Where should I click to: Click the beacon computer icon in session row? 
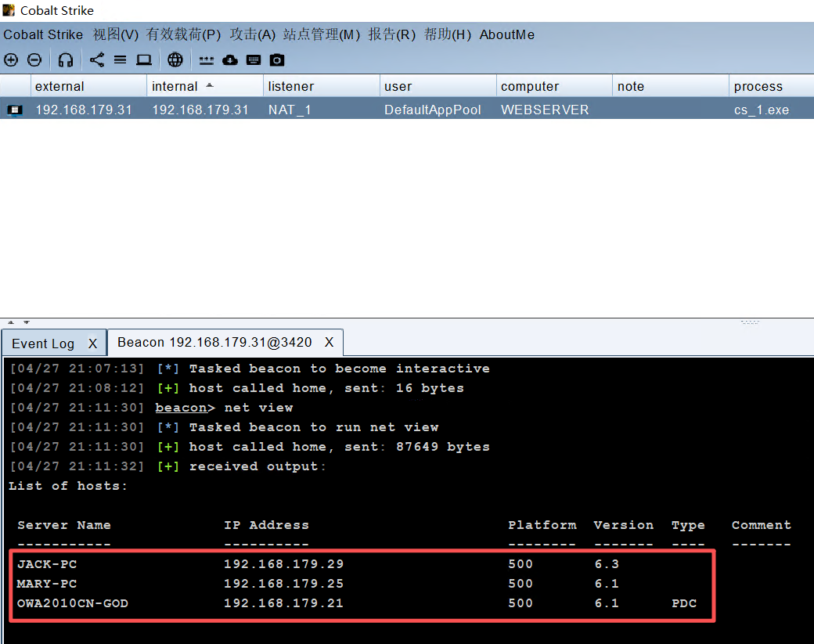point(15,110)
